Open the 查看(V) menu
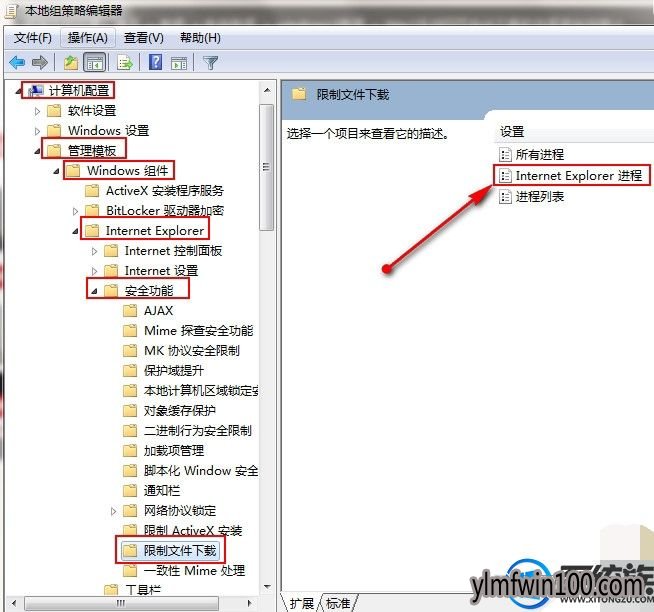The image size is (654, 612). tap(143, 38)
